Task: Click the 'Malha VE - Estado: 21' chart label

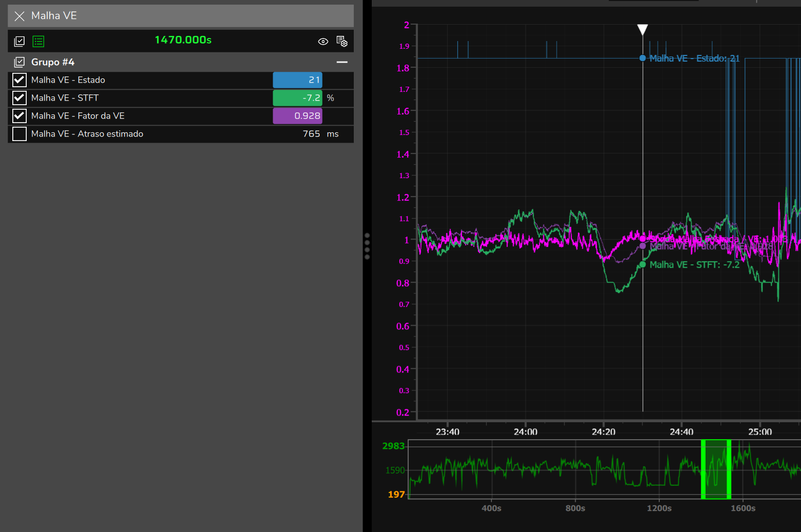Action: pyautogui.click(x=695, y=58)
